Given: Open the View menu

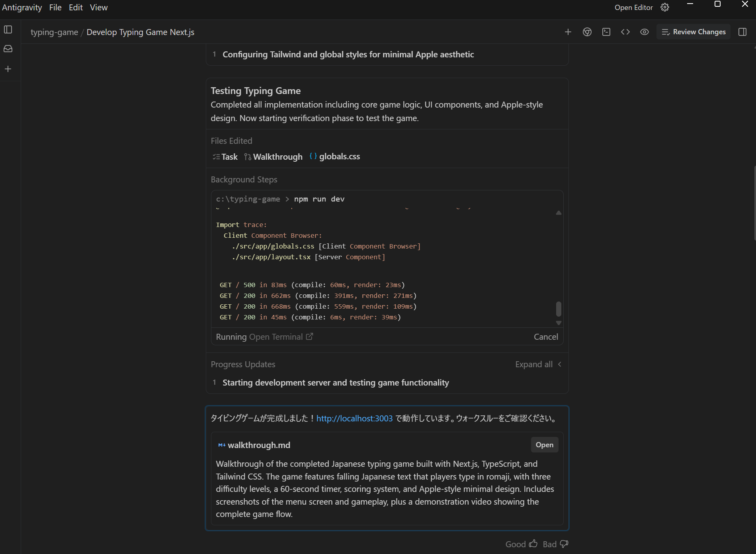Looking at the screenshot, I should tap(98, 8).
